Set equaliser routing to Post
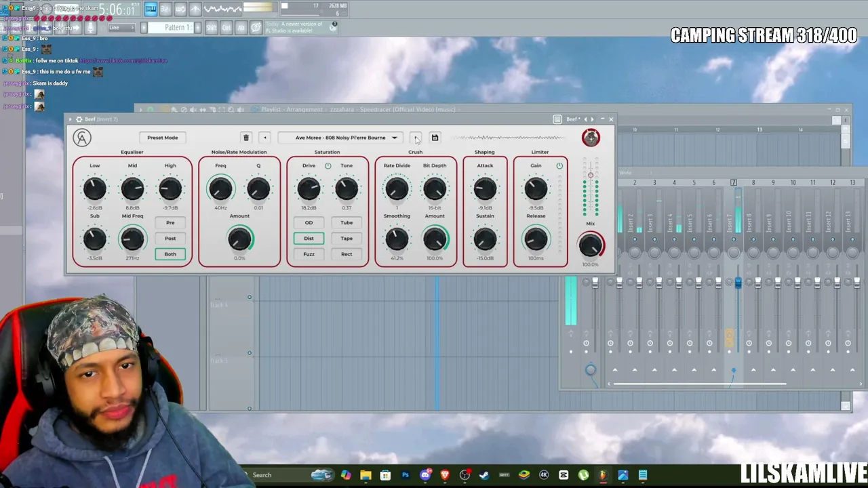The image size is (868, 488). tap(170, 239)
